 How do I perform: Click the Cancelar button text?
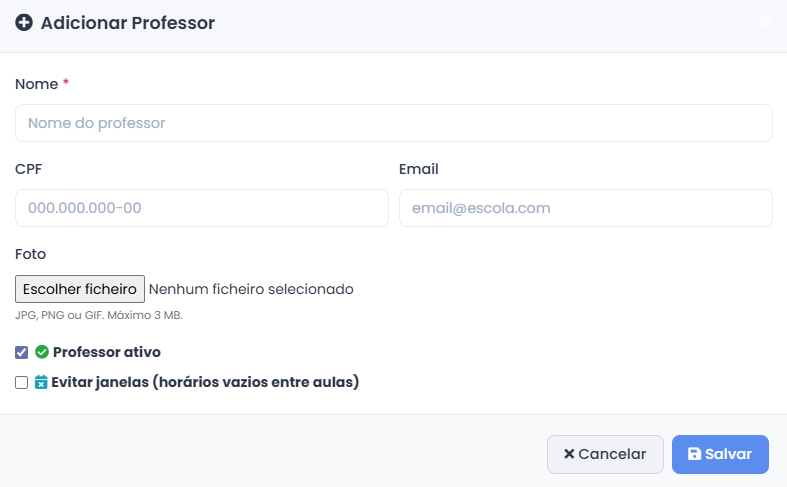point(612,454)
